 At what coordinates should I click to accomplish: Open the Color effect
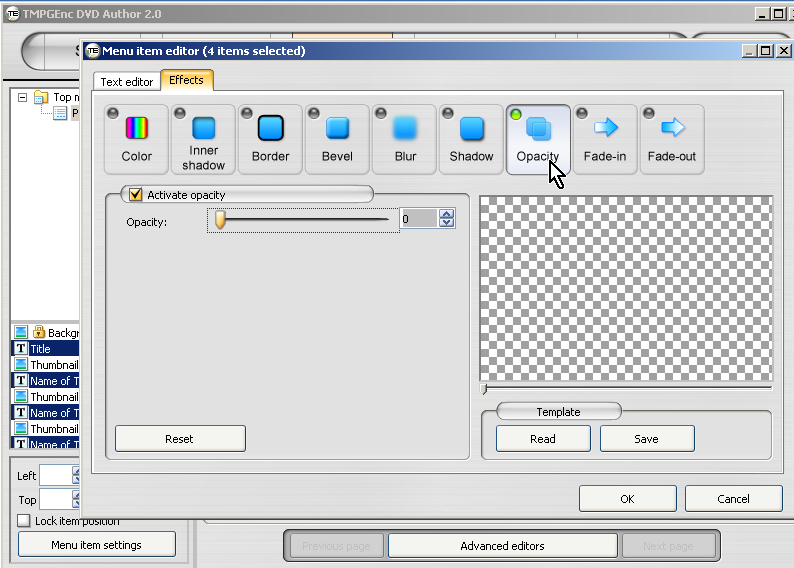[x=136, y=139]
